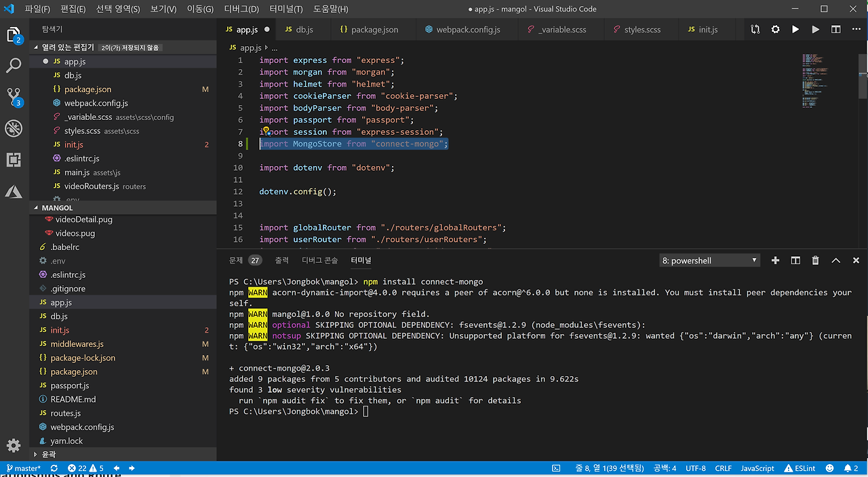Click the white run play icon
Image resolution: width=868 pixels, height=477 pixels.
[795, 30]
